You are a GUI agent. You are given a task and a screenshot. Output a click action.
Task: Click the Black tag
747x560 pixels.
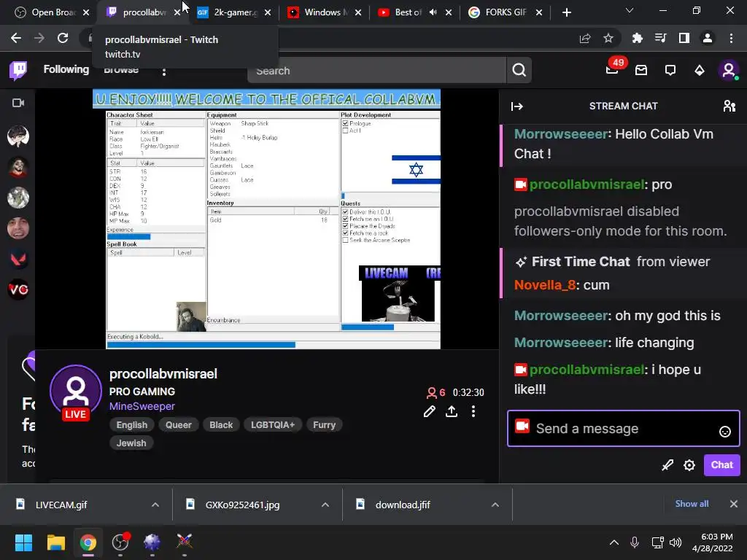pos(221,425)
